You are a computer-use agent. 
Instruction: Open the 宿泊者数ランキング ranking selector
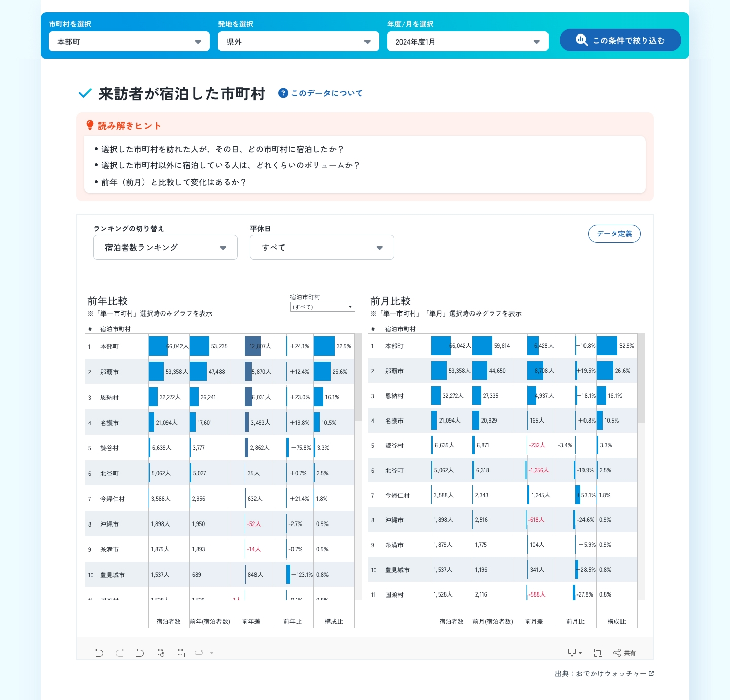coord(165,247)
